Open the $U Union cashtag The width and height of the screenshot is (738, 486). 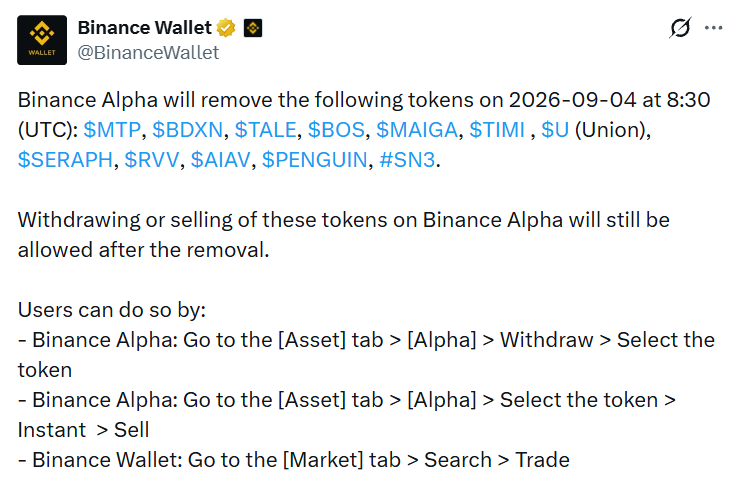coord(555,130)
